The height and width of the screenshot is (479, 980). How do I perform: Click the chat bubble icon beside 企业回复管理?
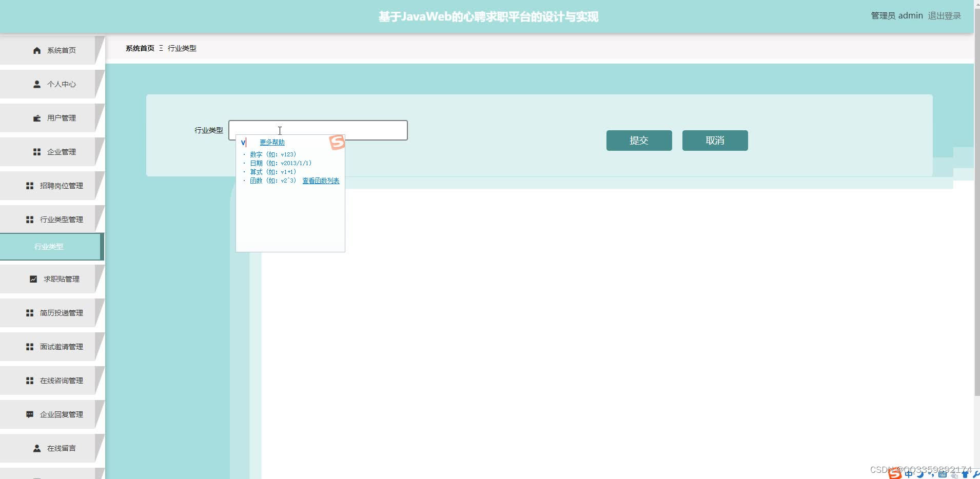(x=30, y=414)
